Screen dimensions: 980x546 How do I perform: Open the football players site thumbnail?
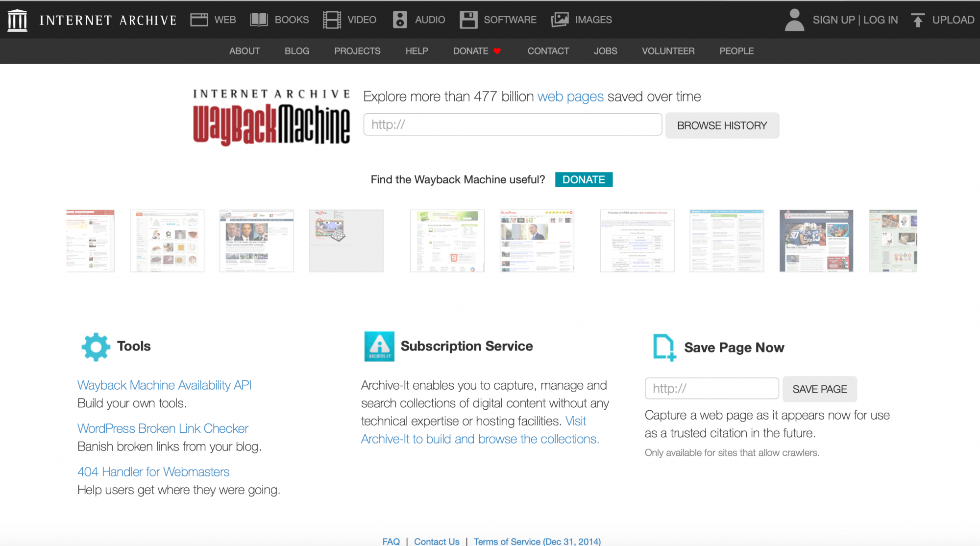(x=816, y=241)
